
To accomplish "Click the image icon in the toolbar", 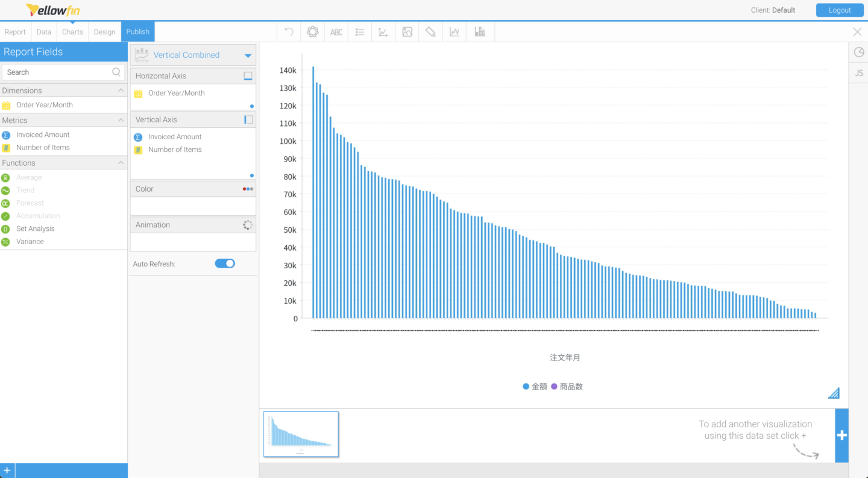I will click(x=407, y=31).
